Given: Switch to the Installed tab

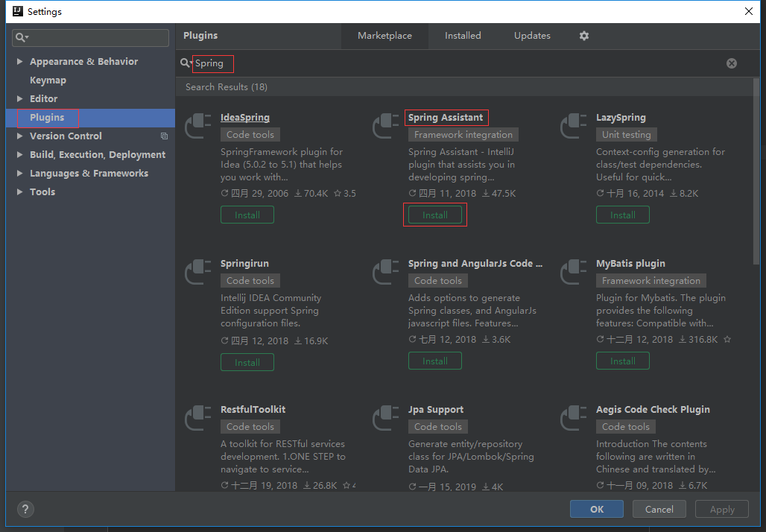Looking at the screenshot, I should point(463,36).
